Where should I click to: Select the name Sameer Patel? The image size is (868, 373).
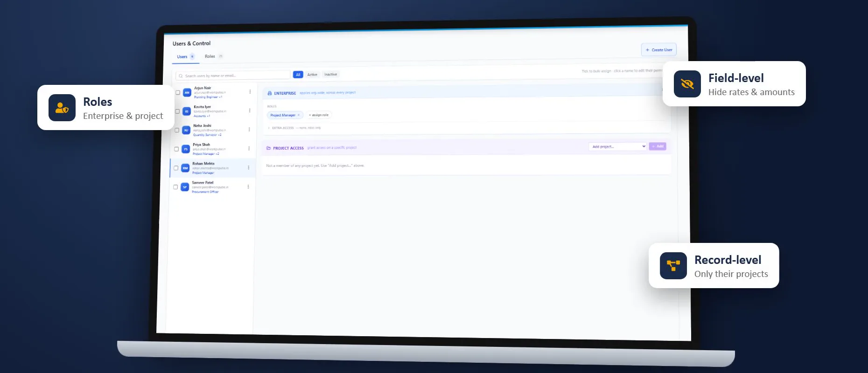point(203,182)
